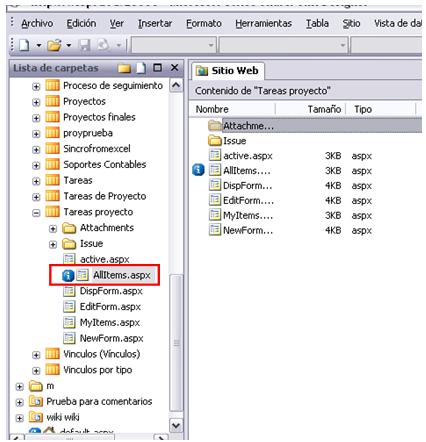Open the Ver menu
Screen dimensions: 426x442
click(x=117, y=23)
